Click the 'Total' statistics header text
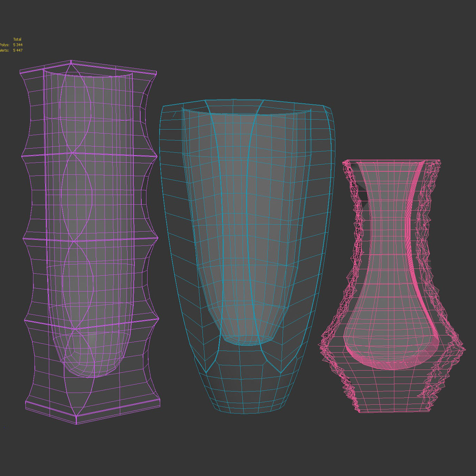Image resolution: width=476 pixels, height=476 pixels. click(x=17, y=39)
